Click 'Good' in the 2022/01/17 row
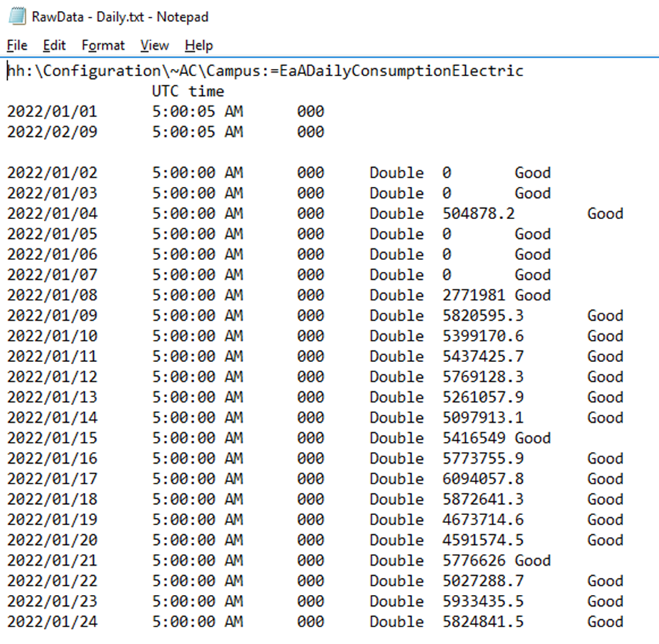 point(605,479)
